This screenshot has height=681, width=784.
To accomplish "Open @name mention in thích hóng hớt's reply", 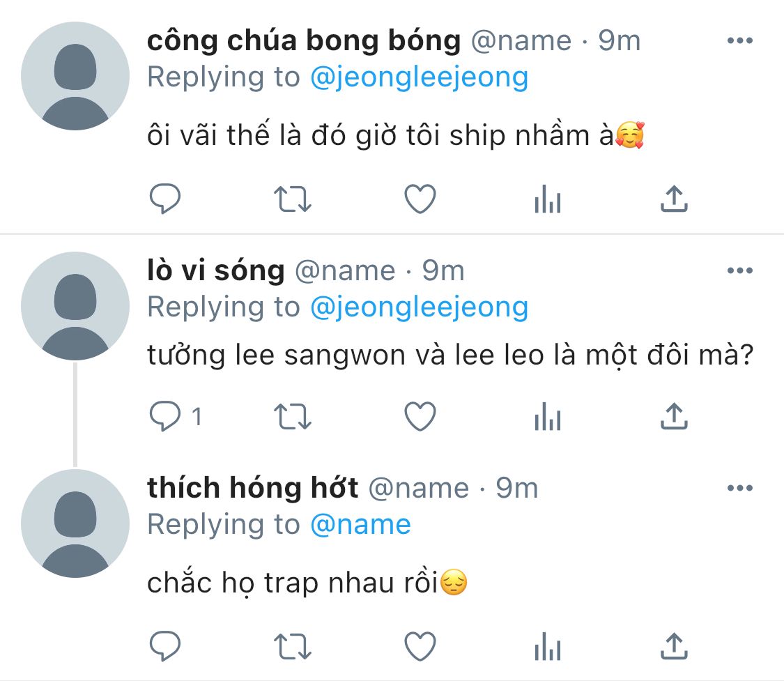I will coord(360,524).
